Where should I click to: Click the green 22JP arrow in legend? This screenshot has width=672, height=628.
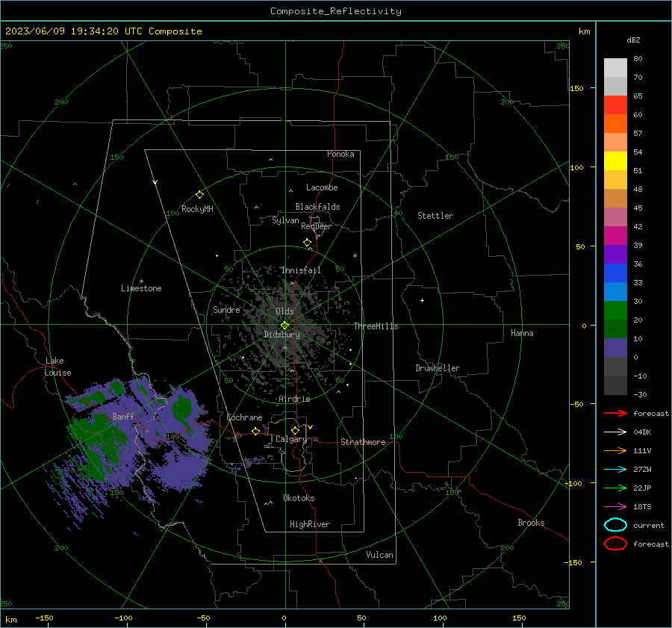pos(615,488)
